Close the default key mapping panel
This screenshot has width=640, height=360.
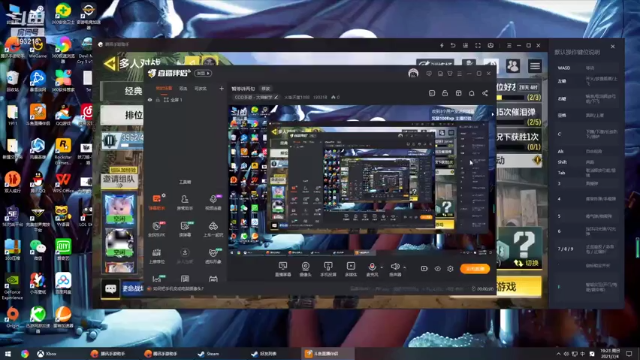pos(613,47)
